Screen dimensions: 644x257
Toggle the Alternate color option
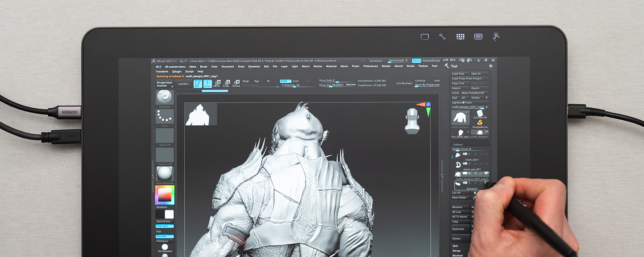click(x=165, y=226)
